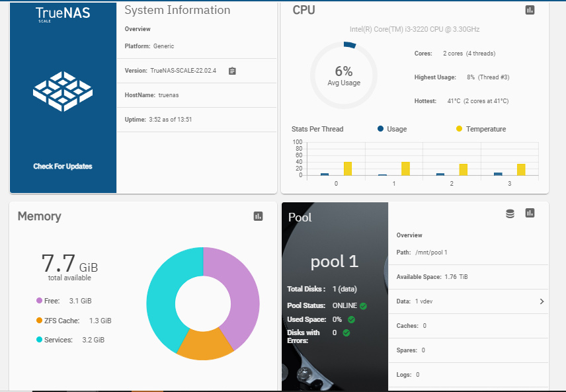
Task: Click '7.7 GiB' total available memory
Action: point(69,263)
